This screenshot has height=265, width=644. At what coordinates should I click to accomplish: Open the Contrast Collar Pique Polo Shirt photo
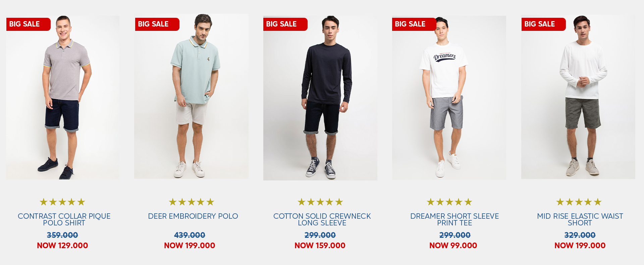(x=63, y=97)
